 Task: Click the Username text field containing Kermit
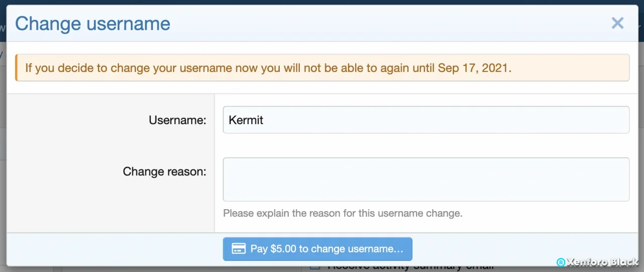pyautogui.click(x=426, y=120)
